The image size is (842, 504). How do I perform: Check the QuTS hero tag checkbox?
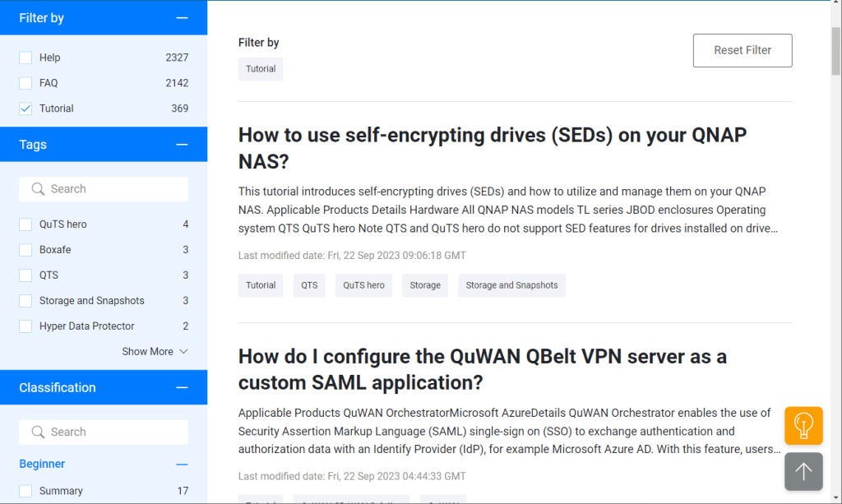coord(25,224)
